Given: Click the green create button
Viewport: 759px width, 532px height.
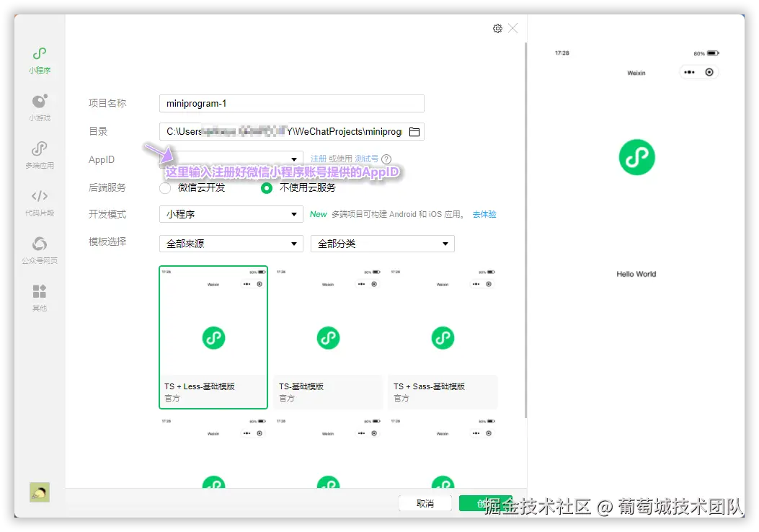Looking at the screenshot, I should (486, 503).
